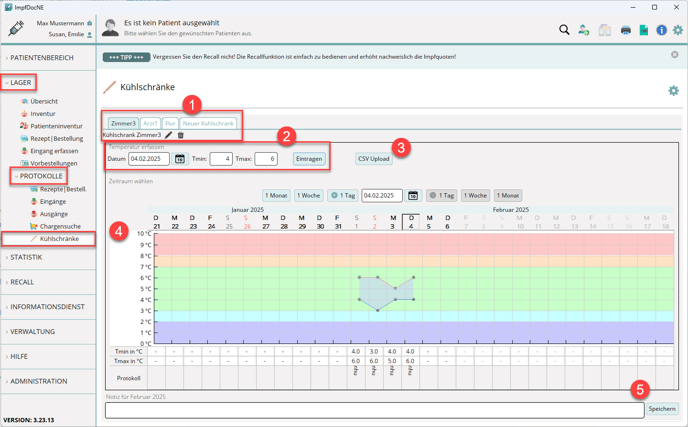
Task: Delete Kühlschrank Zimmer3 using trash icon
Action: coord(181,135)
